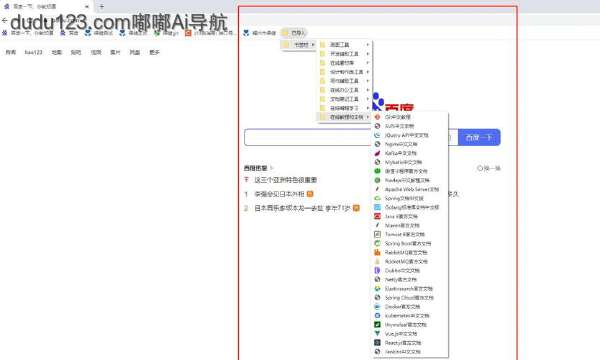Expand the highlighted last folder submenu
Screen dimensions: 600x360
coord(345,117)
